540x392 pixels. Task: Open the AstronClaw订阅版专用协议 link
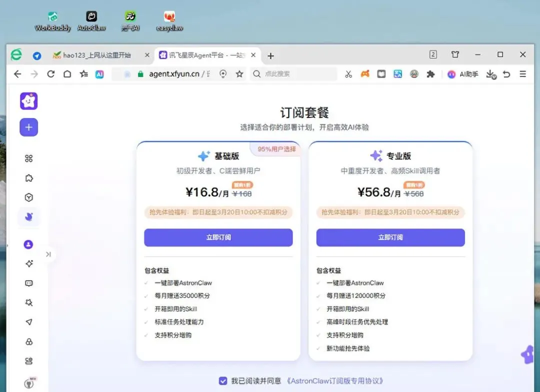click(335, 381)
